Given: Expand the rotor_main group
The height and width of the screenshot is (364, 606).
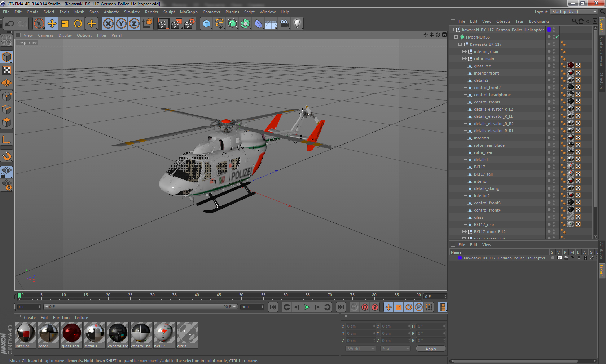Looking at the screenshot, I should tap(464, 59).
